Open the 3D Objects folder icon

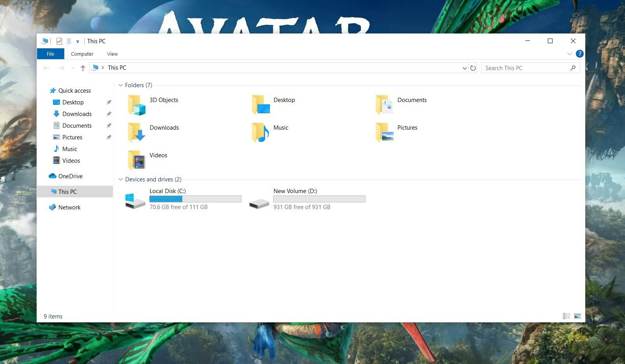pyautogui.click(x=136, y=105)
